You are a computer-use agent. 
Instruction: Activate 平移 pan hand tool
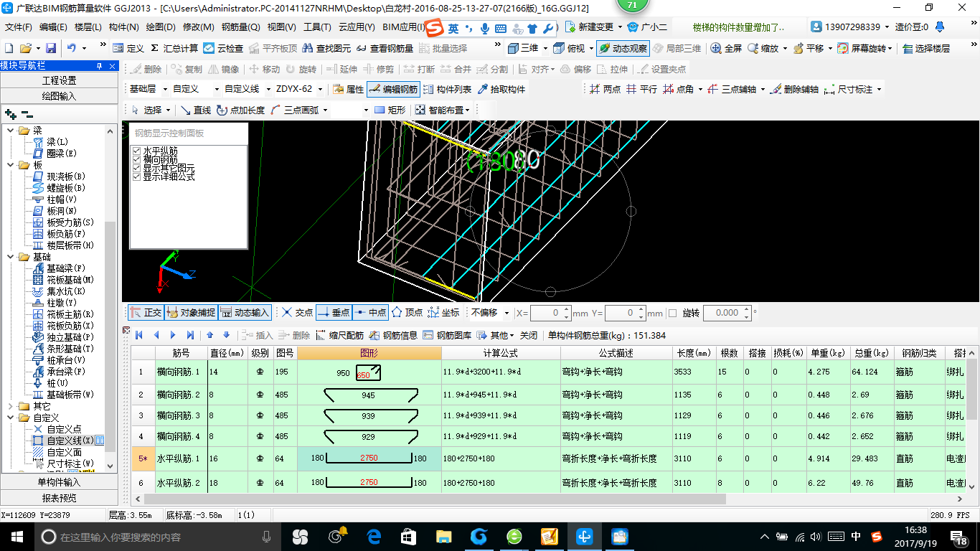809,48
